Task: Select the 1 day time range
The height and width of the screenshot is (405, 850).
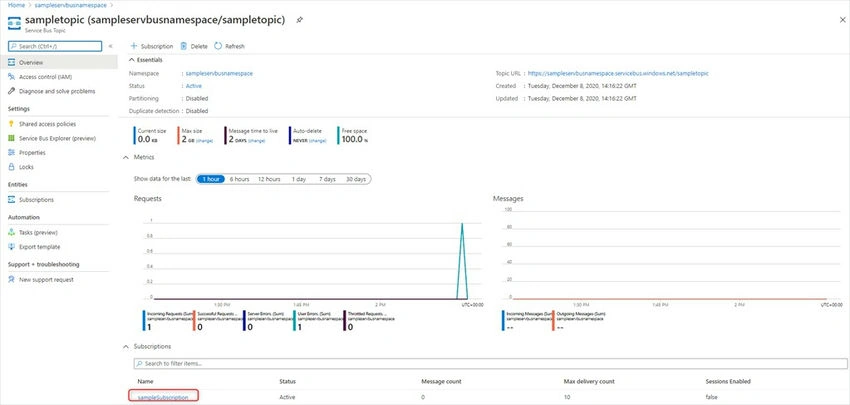Action: point(299,179)
